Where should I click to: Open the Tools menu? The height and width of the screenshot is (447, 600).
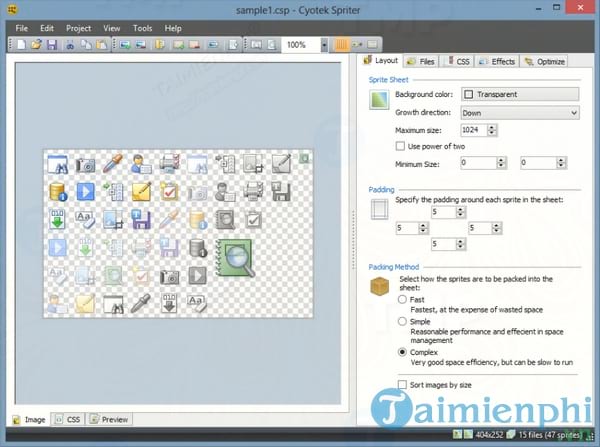point(142,28)
